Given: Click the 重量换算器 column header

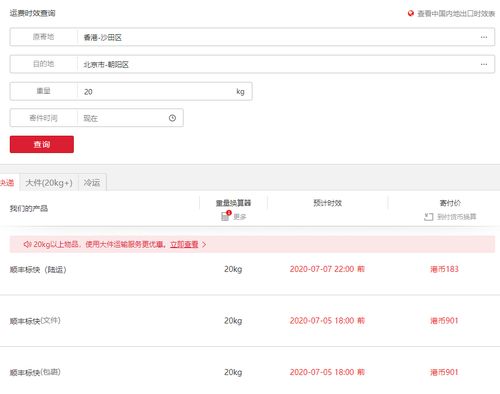Looking at the screenshot, I should pyautogui.click(x=233, y=203).
